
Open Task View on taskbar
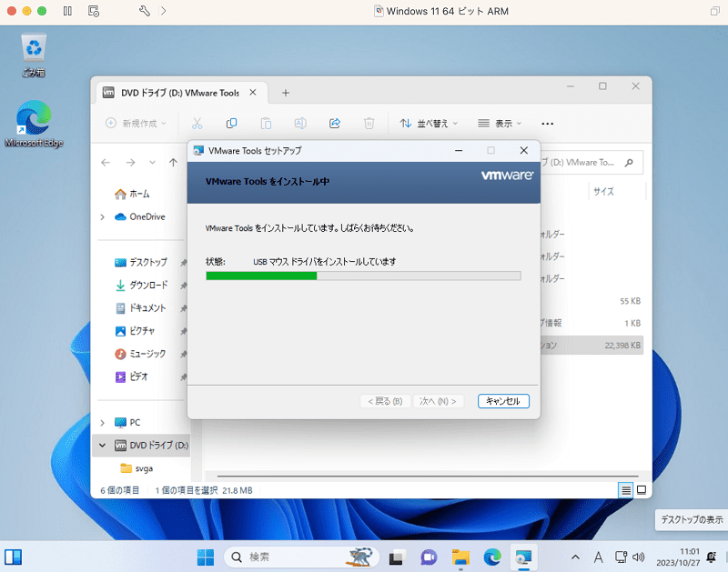(396, 557)
